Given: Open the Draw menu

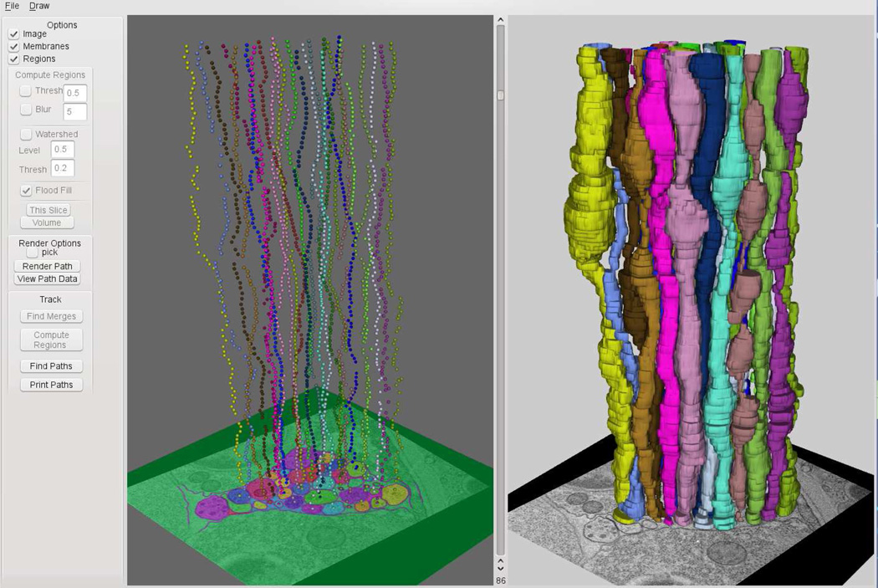Looking at the screenshot, I should 38,5.
